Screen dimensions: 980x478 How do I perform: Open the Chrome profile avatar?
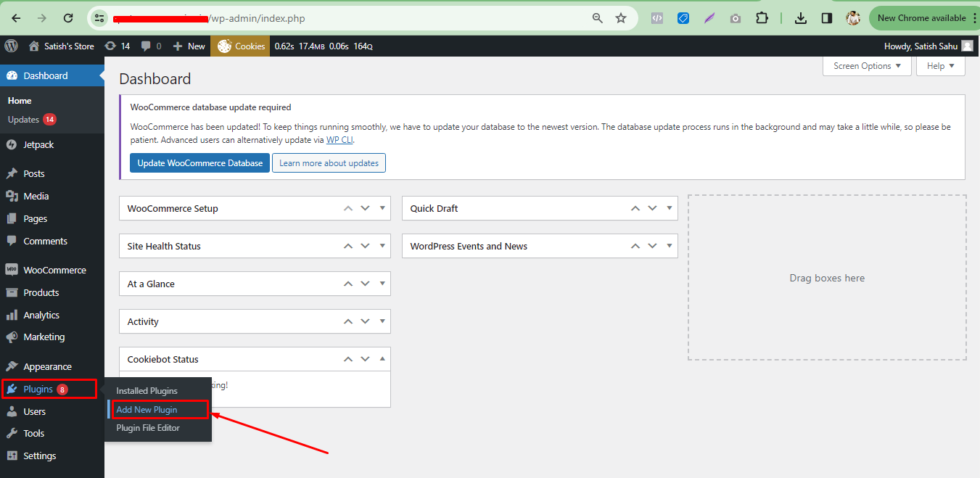853,18
